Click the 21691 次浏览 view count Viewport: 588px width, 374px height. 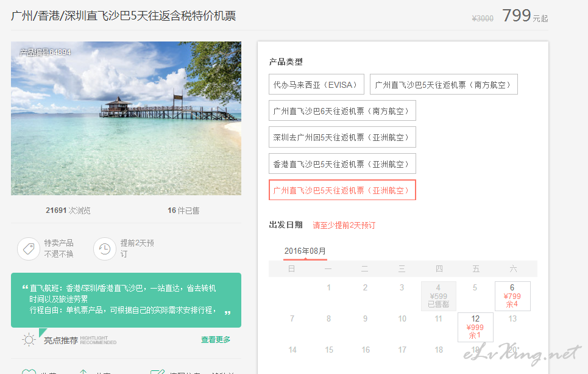click(x=68, y=210)
